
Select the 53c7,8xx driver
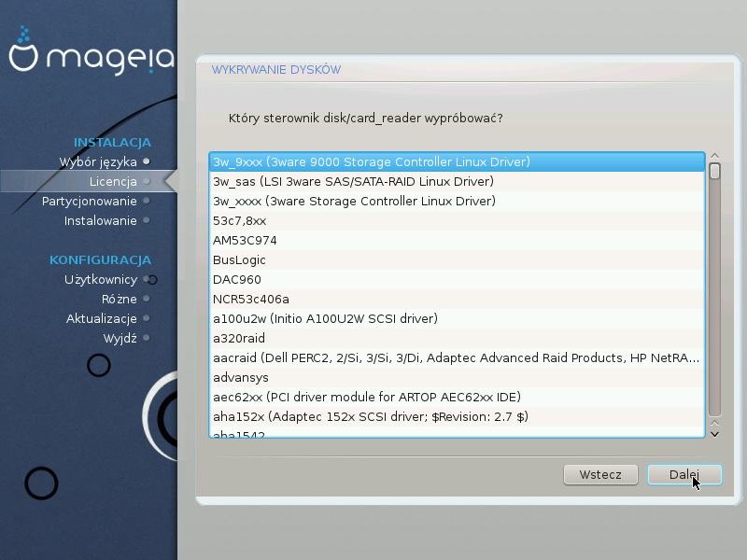click(x=457, y=220)
